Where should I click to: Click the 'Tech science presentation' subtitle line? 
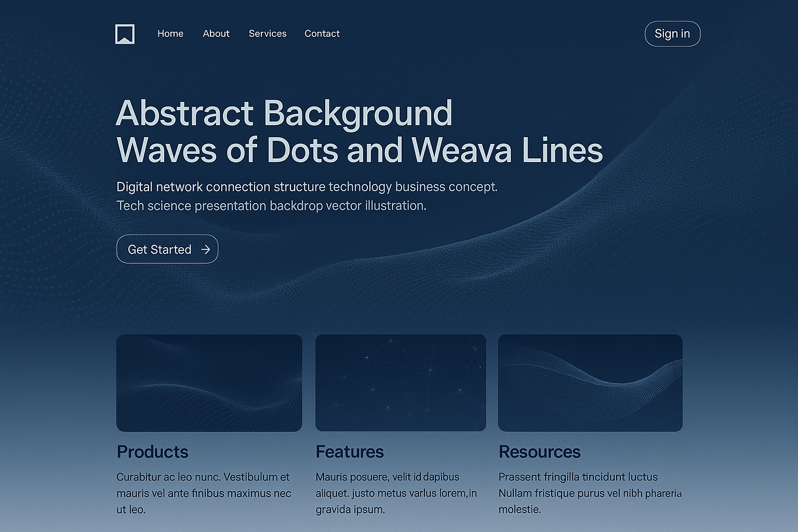tap(271, 206)
